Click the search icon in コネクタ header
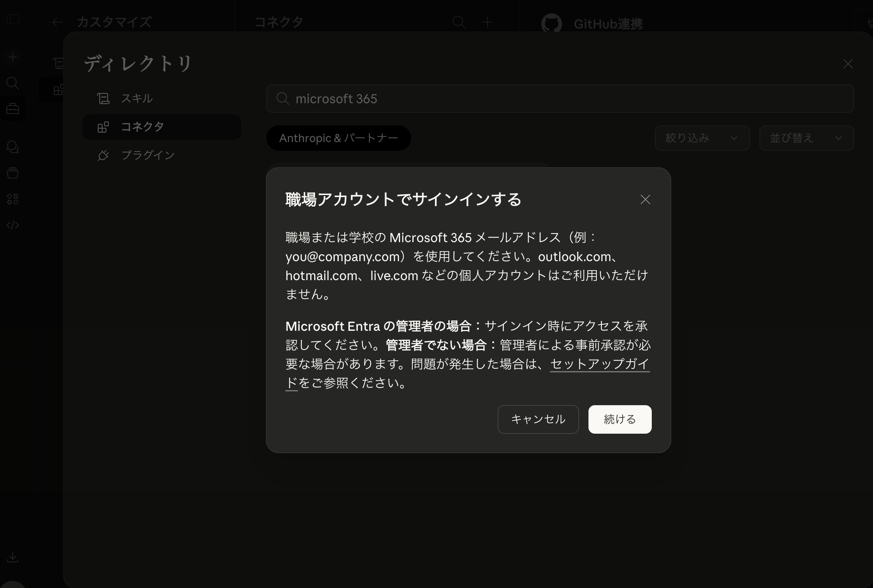Viewport: 873px width, 588px height. pos(459,22)
